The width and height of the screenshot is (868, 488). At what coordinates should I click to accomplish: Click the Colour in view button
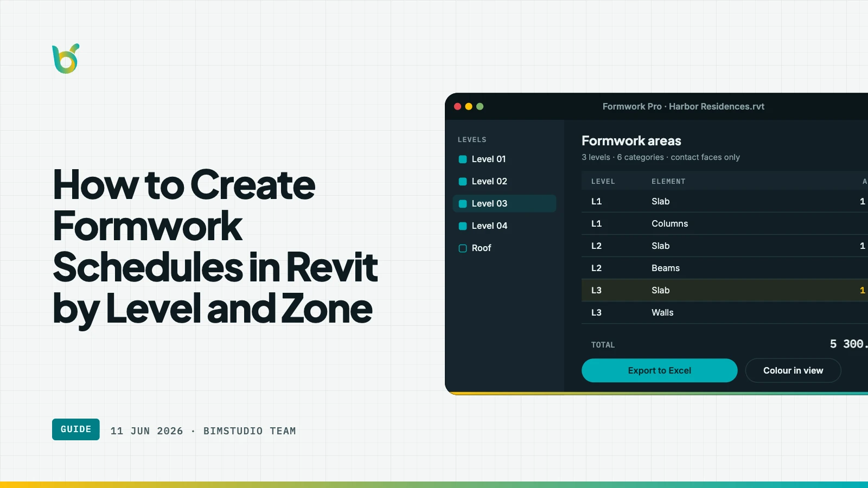click(x=793, y=370)
